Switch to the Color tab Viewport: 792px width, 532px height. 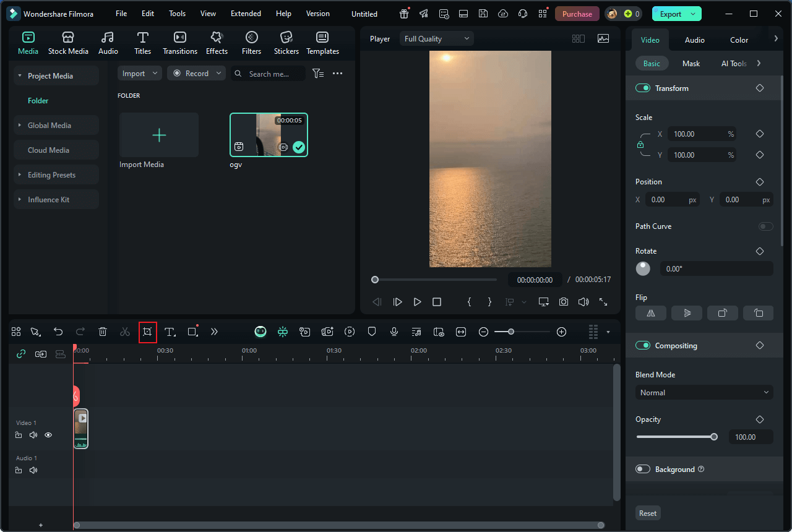(x=739, y=40)
